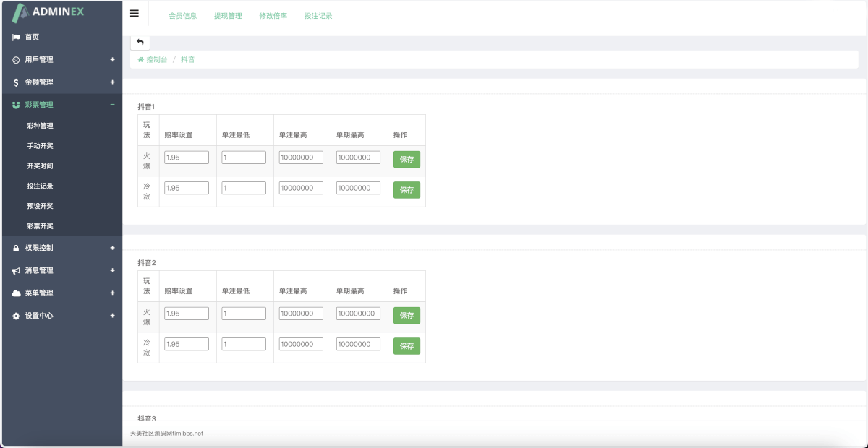
Task: Click the lock icon beside 权限控制
Action: point(16,249)
